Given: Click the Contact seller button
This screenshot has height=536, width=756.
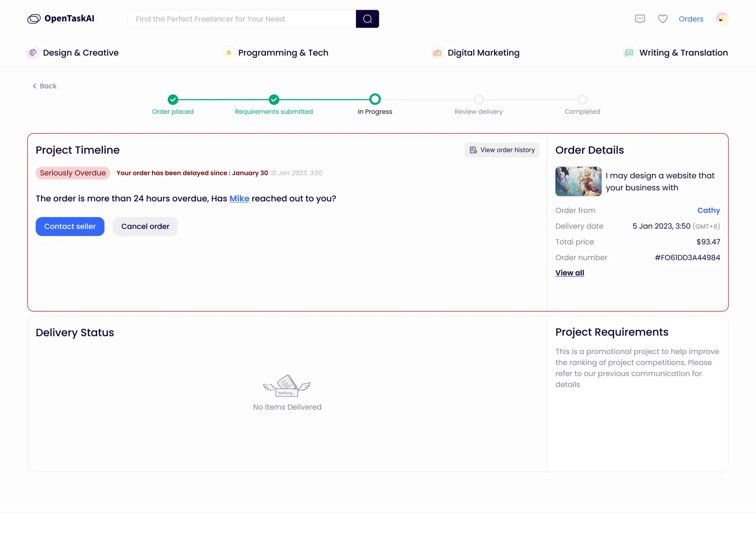Looking at the screenshot, I should 70,226.
